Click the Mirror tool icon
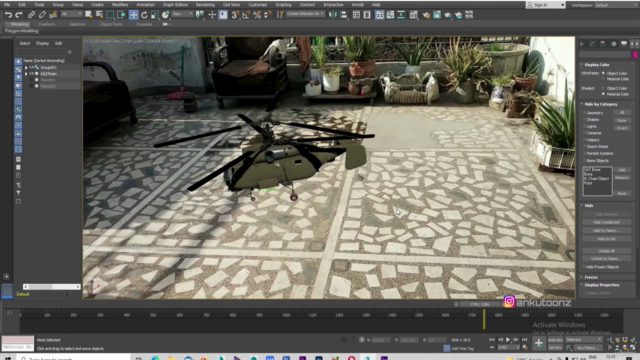Image resolution: width=640 pixels, height=360 pixels. (x=333, y=15)
